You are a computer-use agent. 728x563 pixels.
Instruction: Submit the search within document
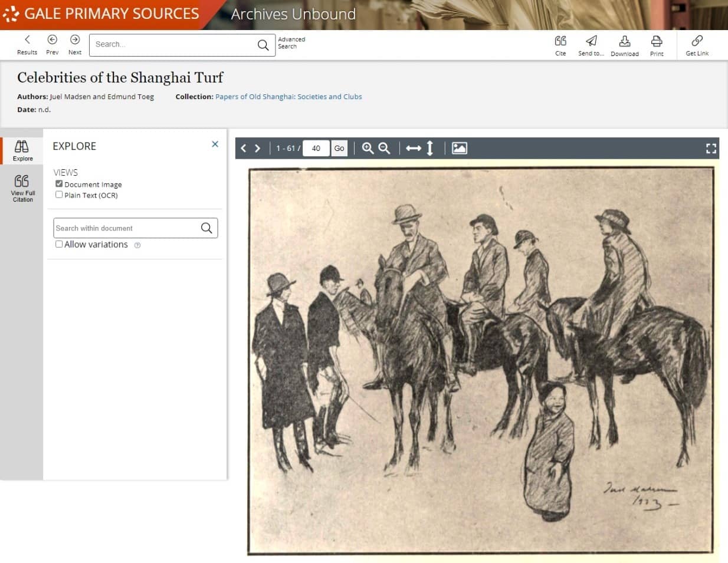(206, 228)
